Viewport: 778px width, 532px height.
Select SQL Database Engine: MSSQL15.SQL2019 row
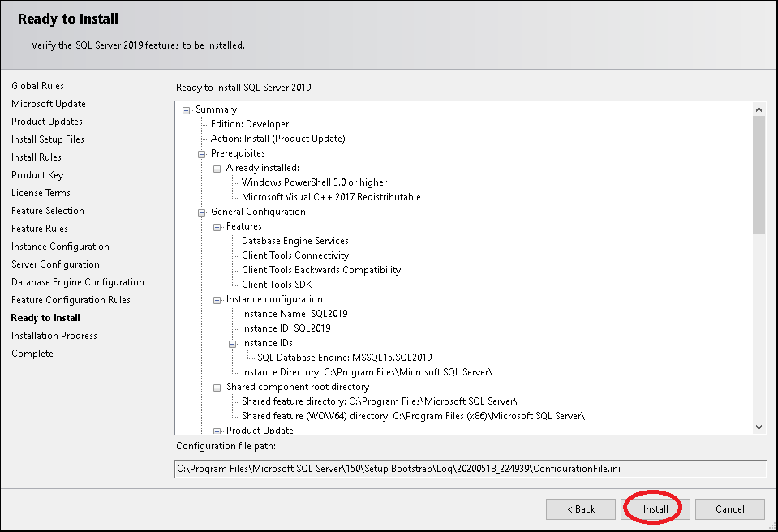(344, 358)
